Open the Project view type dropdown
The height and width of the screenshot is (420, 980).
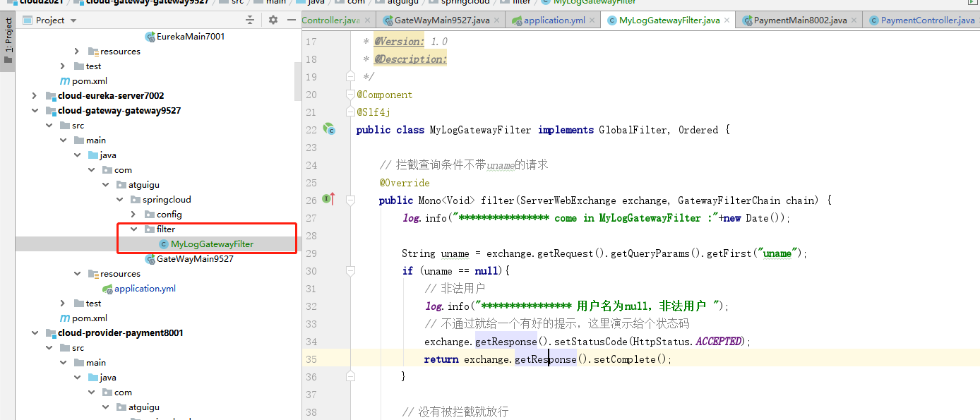[x=49, y=20]
